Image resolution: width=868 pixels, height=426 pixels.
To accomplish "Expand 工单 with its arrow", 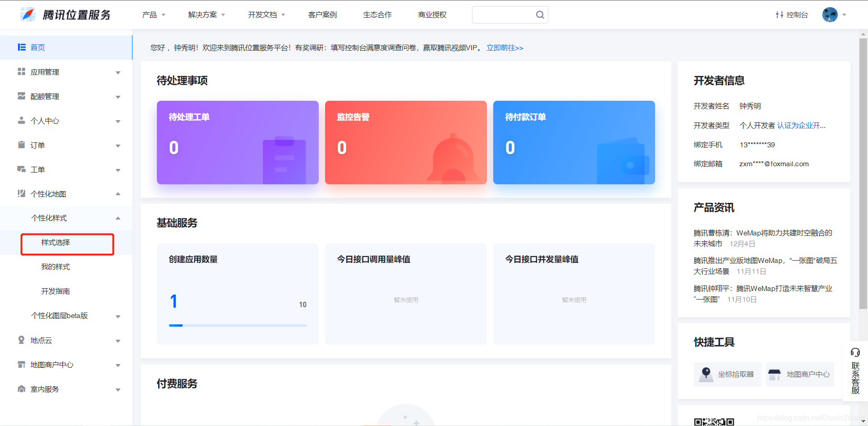I will pos(118,170).
